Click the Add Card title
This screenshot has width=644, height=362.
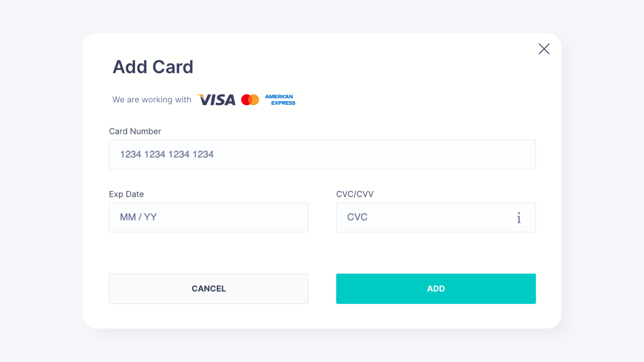pyautogui.click(x=153, y=67)
